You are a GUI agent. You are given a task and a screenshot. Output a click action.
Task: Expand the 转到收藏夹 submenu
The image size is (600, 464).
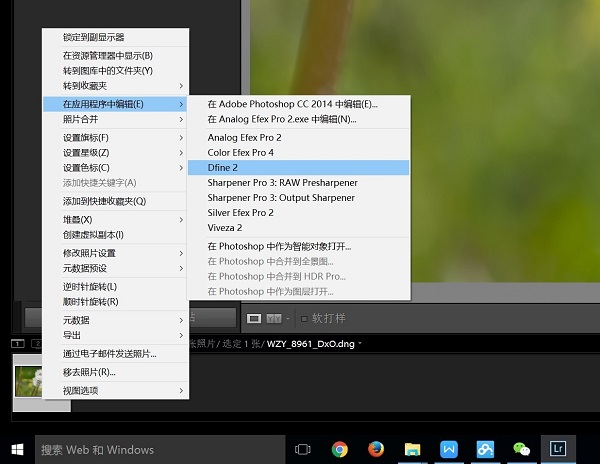tap(115, 86)
